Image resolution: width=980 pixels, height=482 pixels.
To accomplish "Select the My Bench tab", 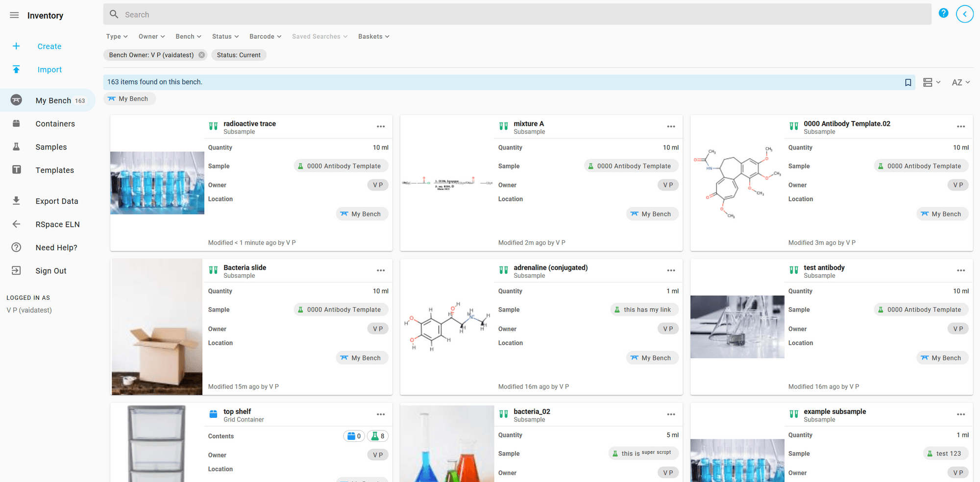I will [129, 98].
